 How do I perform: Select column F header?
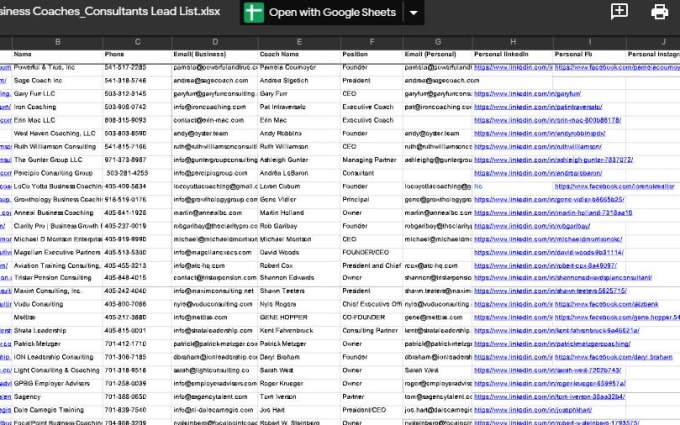(x=372, y=42)
